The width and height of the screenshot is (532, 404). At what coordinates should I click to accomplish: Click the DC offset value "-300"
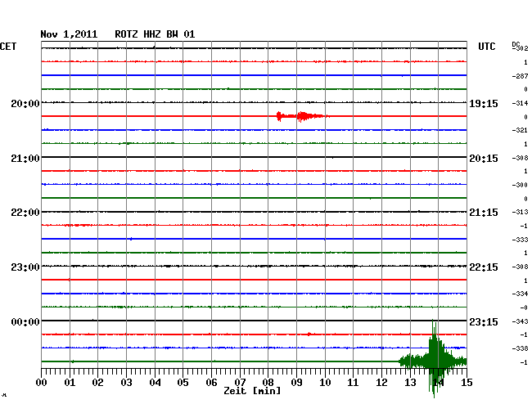pyautogui.click(x=520, y=185)
